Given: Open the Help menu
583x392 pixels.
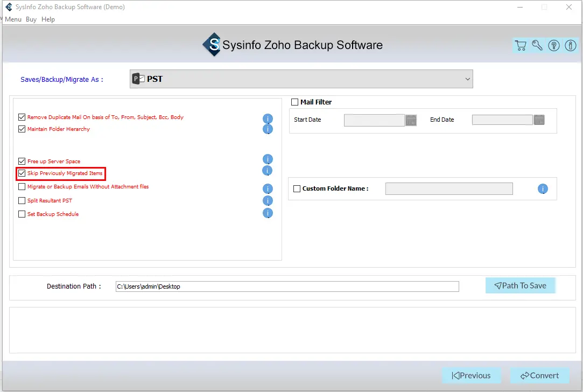Looking at the screenshot, I should (48, 19).
